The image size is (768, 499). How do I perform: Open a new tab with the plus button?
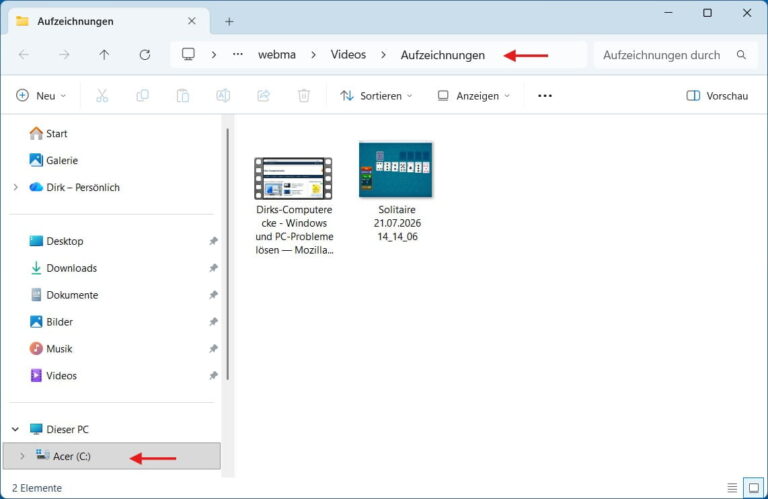tap(229, 22)
